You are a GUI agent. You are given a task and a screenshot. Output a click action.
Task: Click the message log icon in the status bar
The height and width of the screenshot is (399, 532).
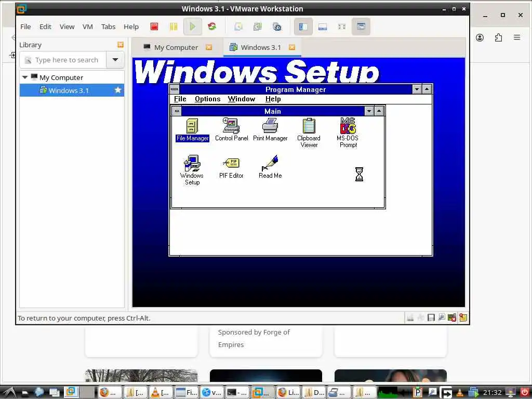coord(463,317)
